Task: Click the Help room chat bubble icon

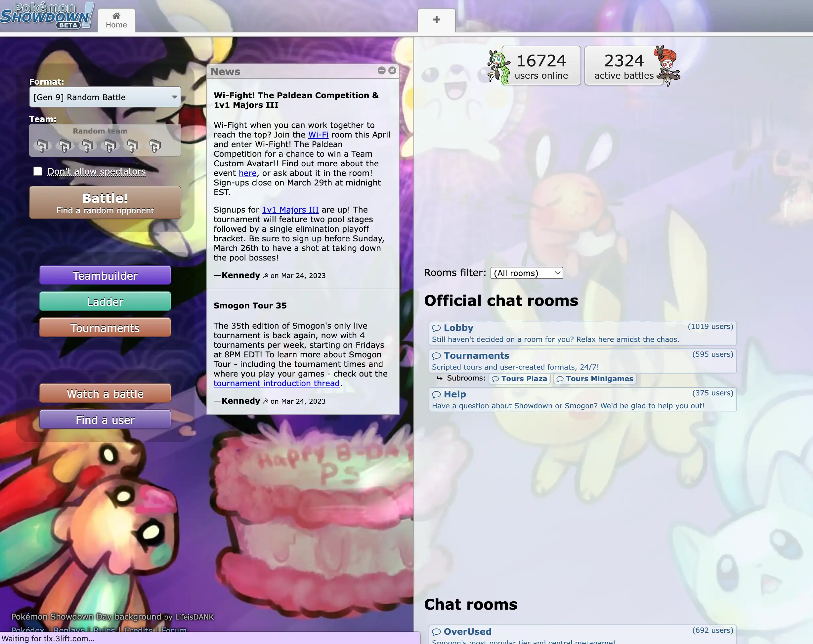Action: pyautogui.click(x=436, y=394)
